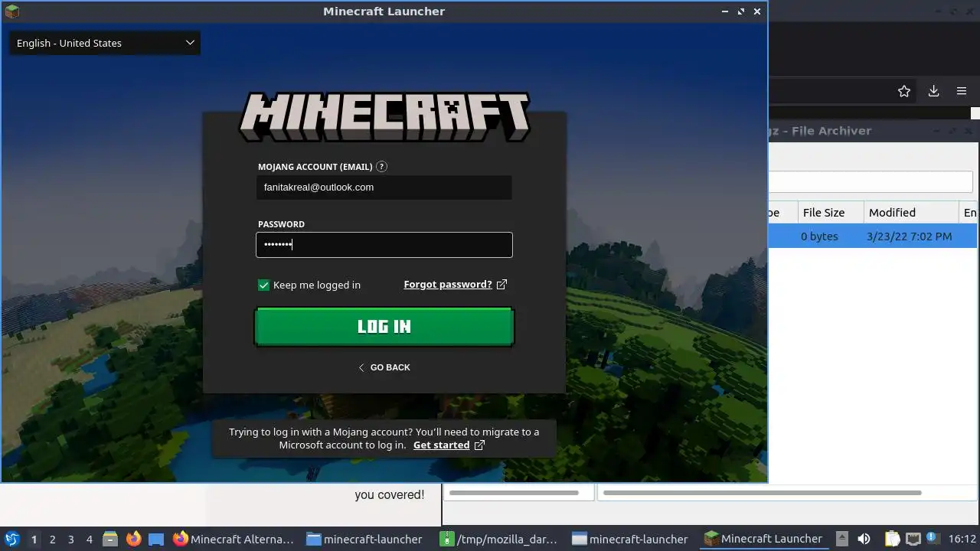Launch the file manager icon in the taskbar
The image size is (980, 551).
(x=110, y=539)
